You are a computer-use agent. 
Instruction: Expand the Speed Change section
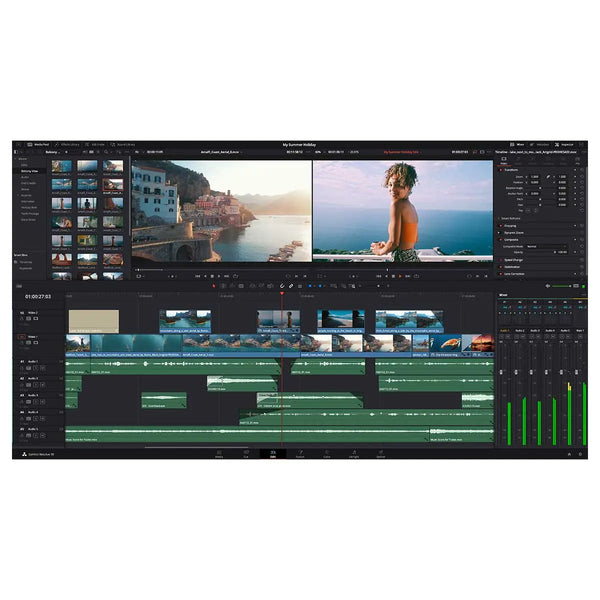[513, 260]
